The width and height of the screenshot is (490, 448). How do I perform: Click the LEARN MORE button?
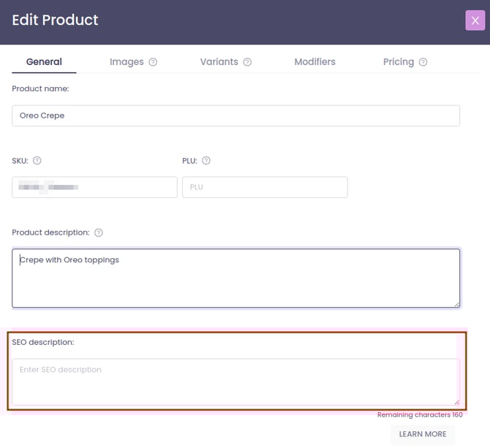point(422,434)
